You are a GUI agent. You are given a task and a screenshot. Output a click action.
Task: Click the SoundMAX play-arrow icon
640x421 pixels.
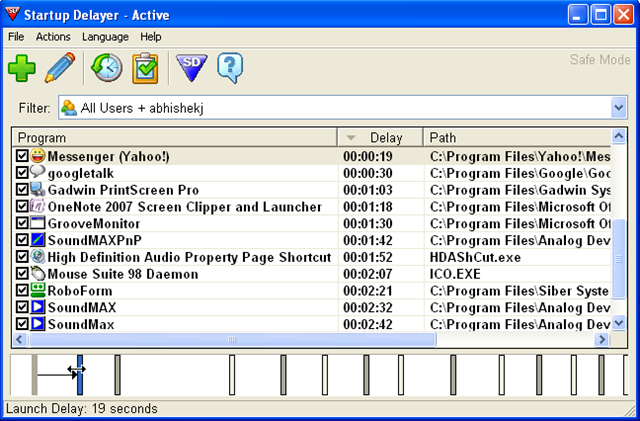38,307
